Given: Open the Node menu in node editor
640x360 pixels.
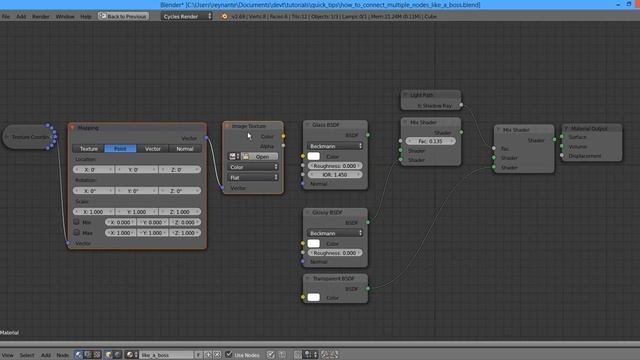Looking at the screenshot, I should (62, 355).
